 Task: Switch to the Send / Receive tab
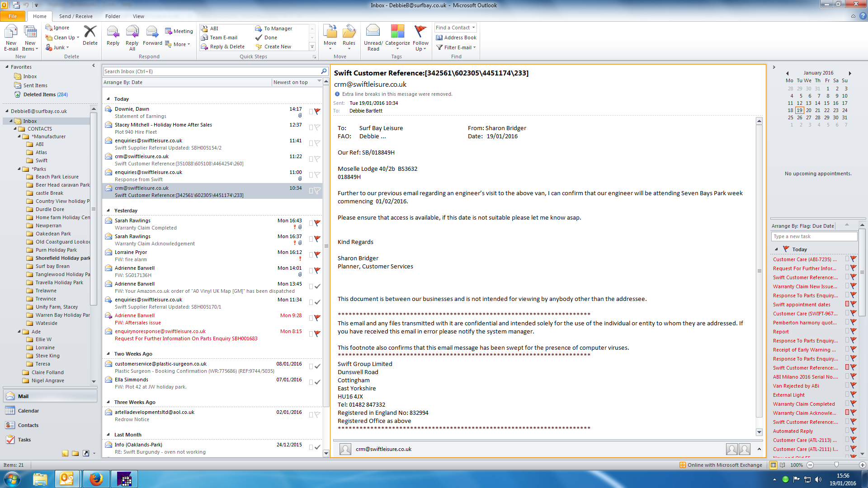75,16
